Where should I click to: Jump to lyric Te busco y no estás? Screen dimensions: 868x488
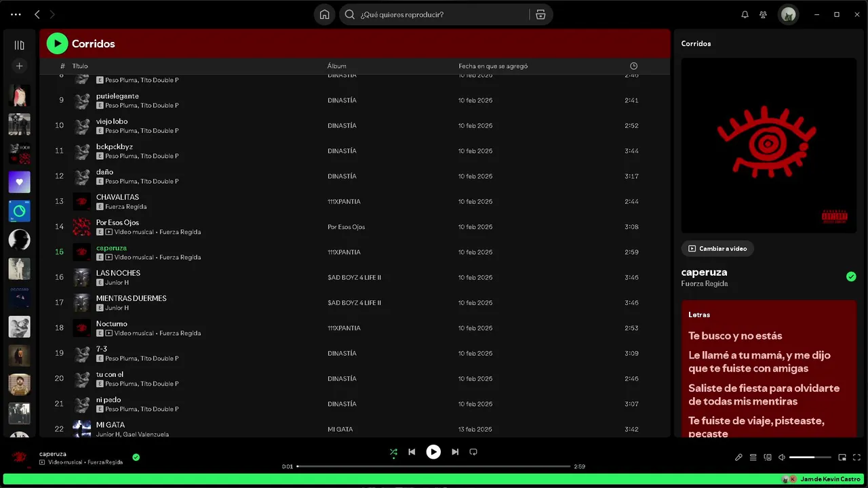tap(735, 335)
